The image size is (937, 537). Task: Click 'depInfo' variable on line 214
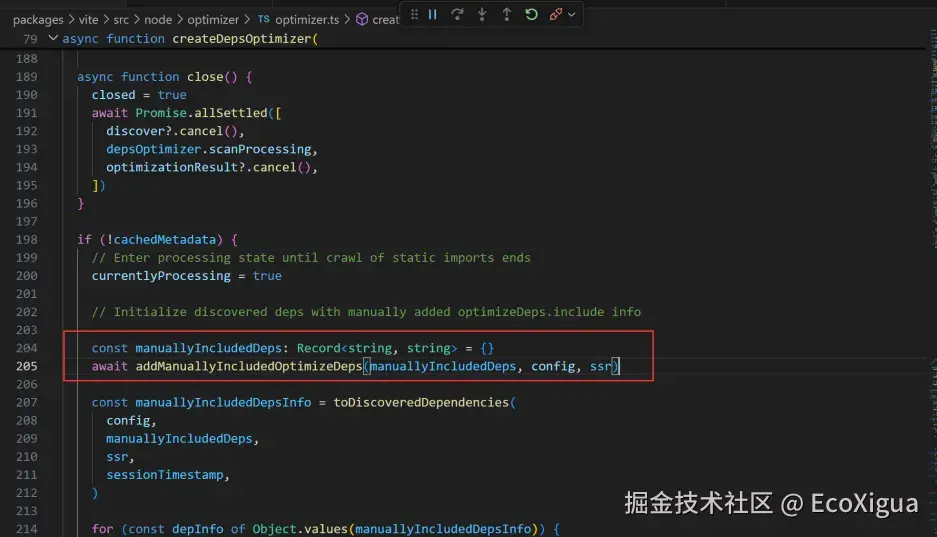[x=197, y=529]
